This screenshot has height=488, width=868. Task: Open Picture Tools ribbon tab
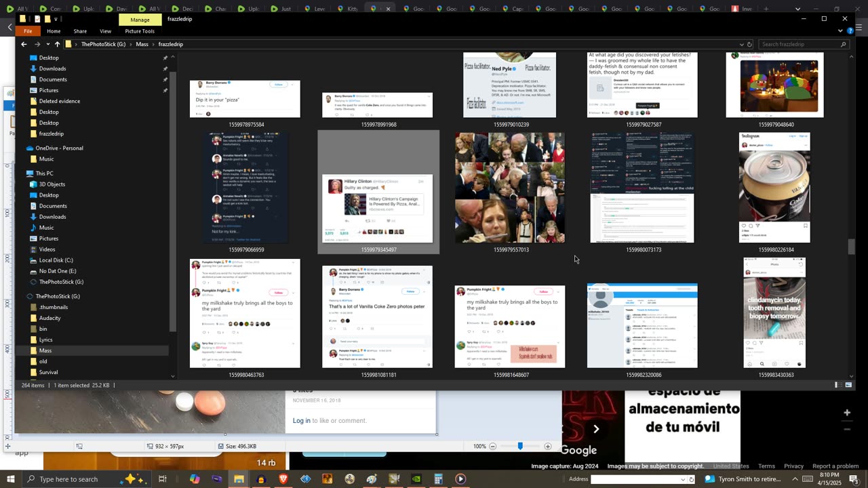(x=140, y=31)
